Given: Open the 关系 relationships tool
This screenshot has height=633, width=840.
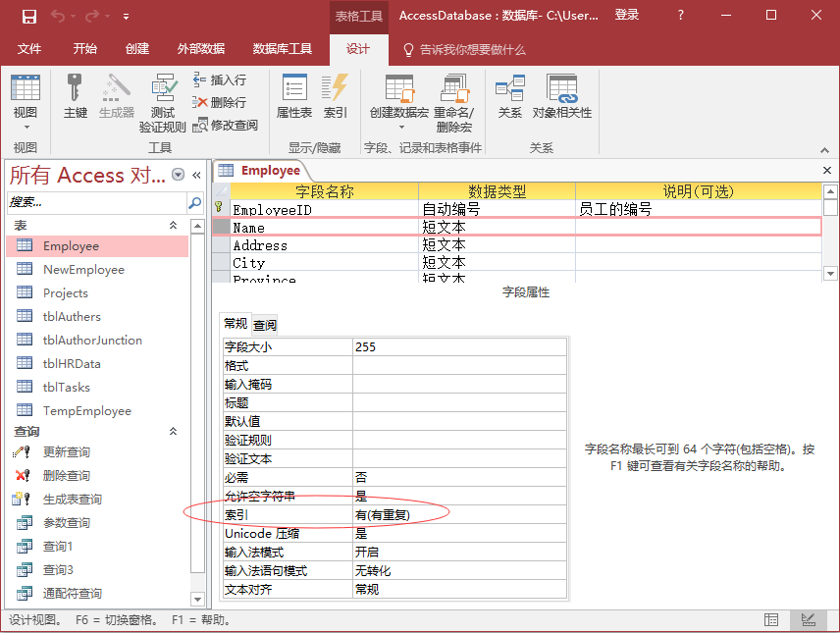Looking at the screenshot, I should (510, 96).
